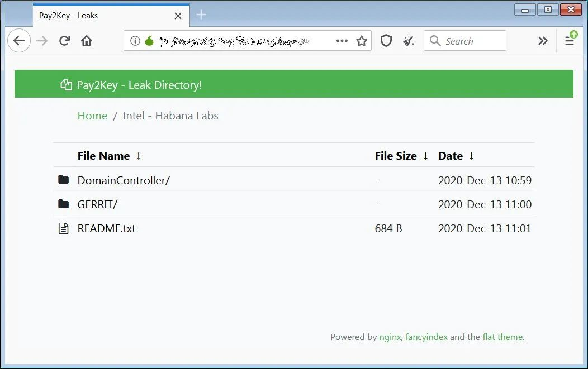Click the date 2020-Dec-13 11:01
Screen dimensions: 588x369
(x=485, y=228)
